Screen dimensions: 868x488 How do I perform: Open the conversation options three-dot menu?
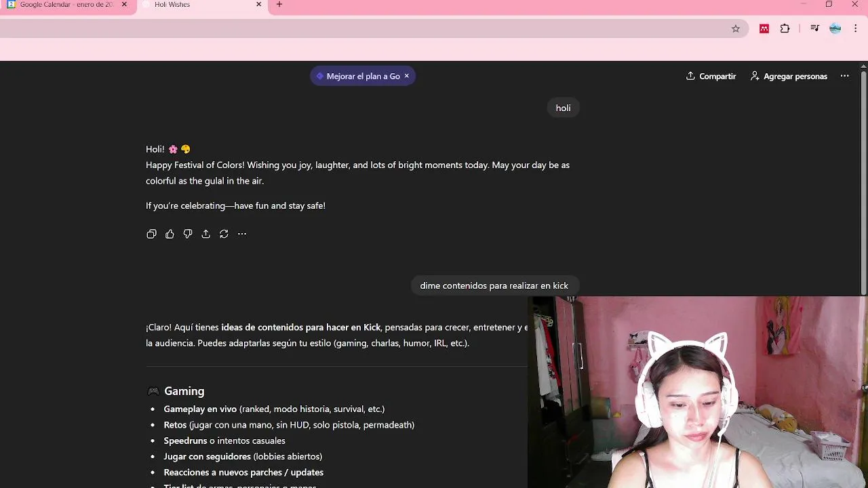click(844, 76)
